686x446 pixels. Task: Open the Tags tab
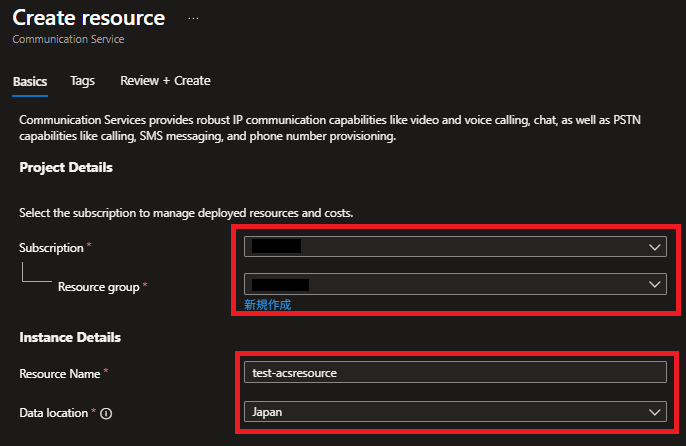tap(82, 81)
